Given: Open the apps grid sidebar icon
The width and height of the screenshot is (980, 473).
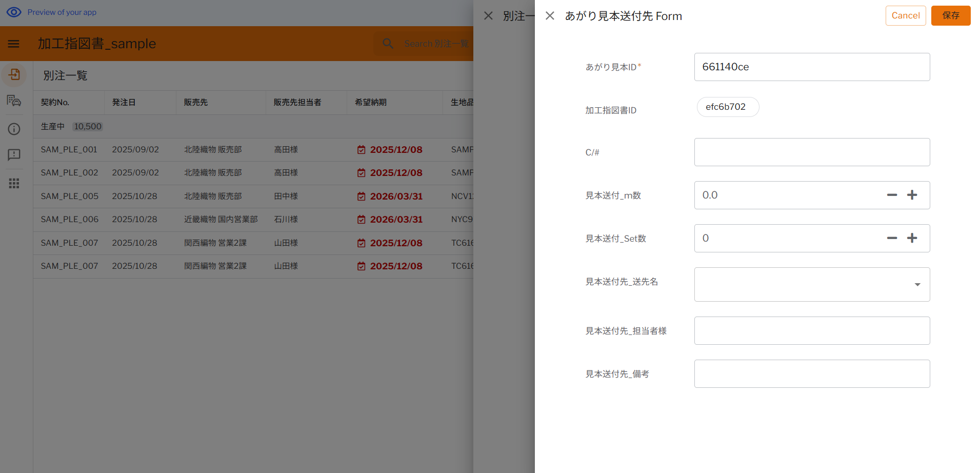Looking at the screenshot, I should tap(14, 183).
